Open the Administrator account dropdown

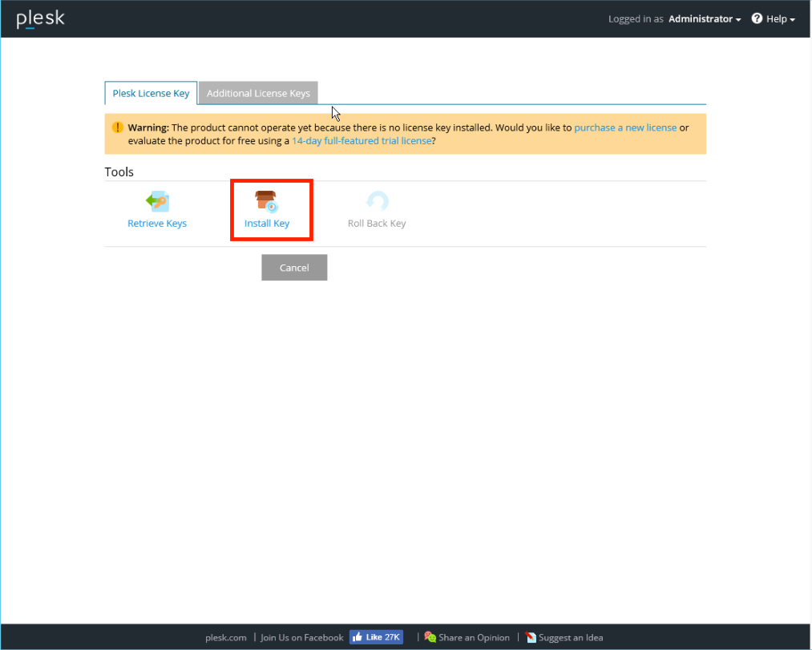tap(705, 18)
